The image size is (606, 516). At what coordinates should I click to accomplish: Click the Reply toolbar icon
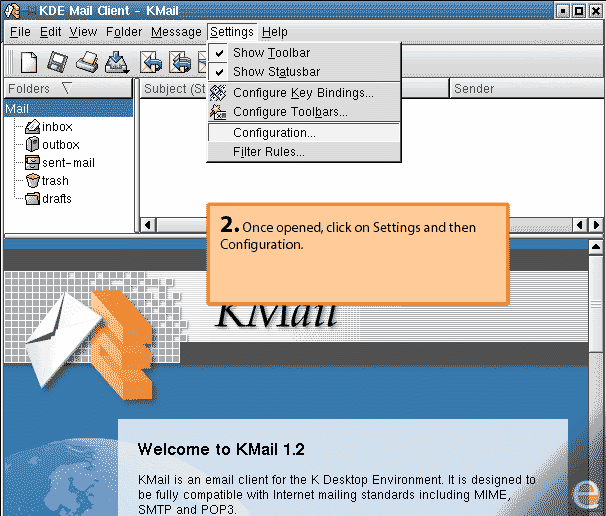click(151, 62)
